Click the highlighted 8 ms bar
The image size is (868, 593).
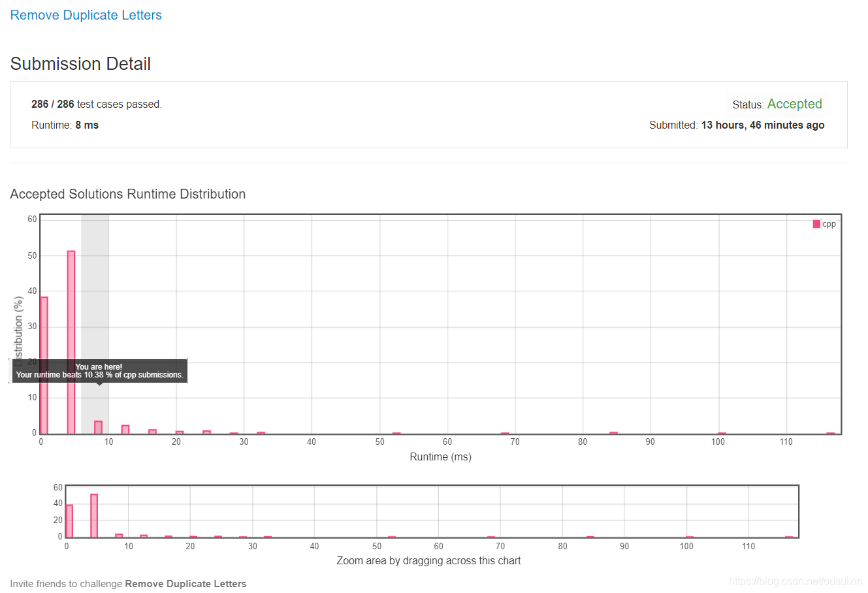coord(98,427)
